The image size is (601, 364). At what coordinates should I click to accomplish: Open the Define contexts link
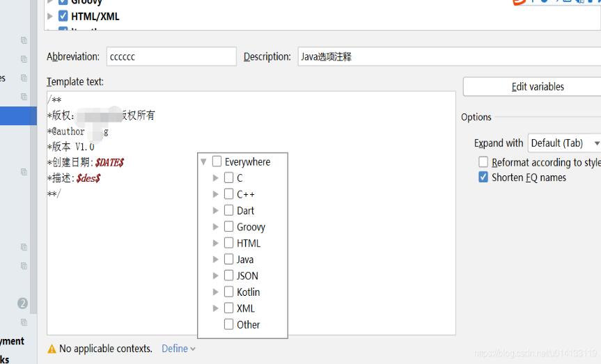pos(178,349)
